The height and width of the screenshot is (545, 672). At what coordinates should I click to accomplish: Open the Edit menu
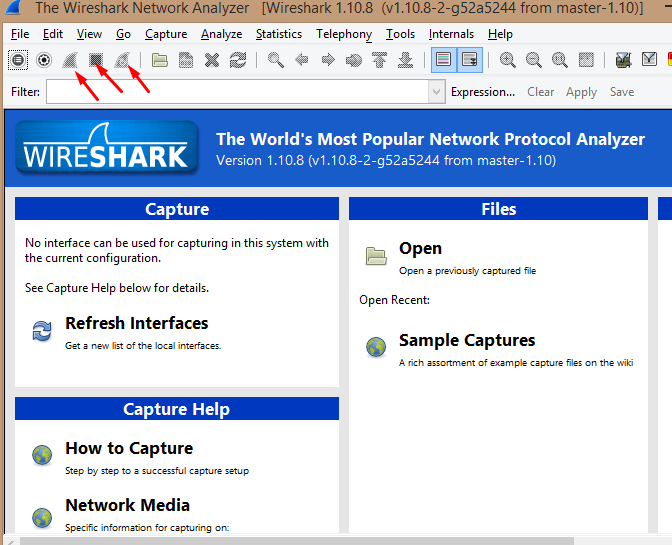pos(53,34)
